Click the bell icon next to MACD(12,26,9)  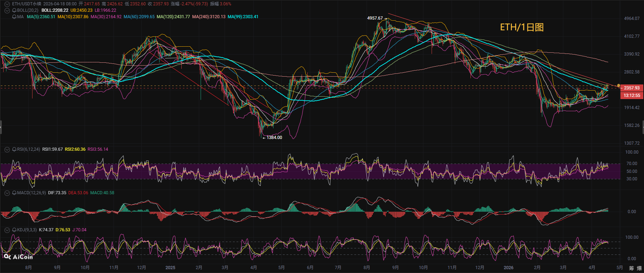(14, 193)
